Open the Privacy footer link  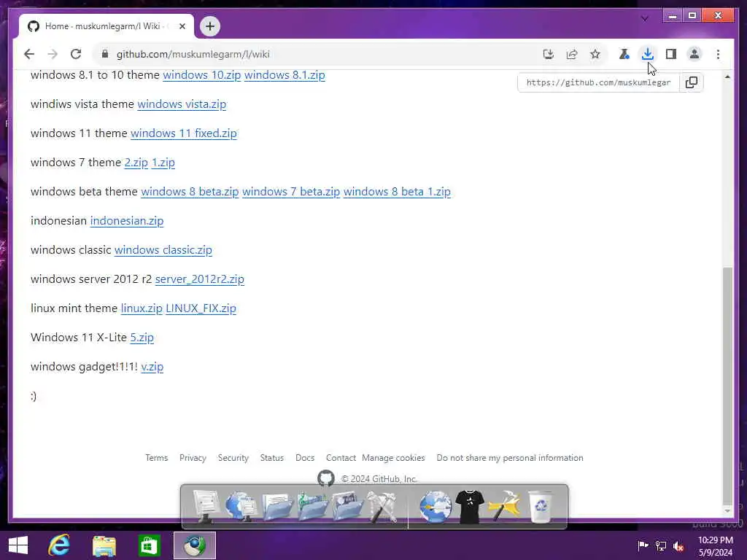pyautogui.click(x=193, y=458)
